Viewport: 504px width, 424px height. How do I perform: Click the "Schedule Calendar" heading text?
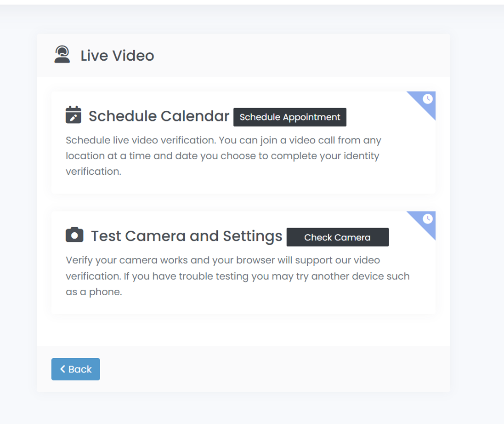(x=159, y=116)
